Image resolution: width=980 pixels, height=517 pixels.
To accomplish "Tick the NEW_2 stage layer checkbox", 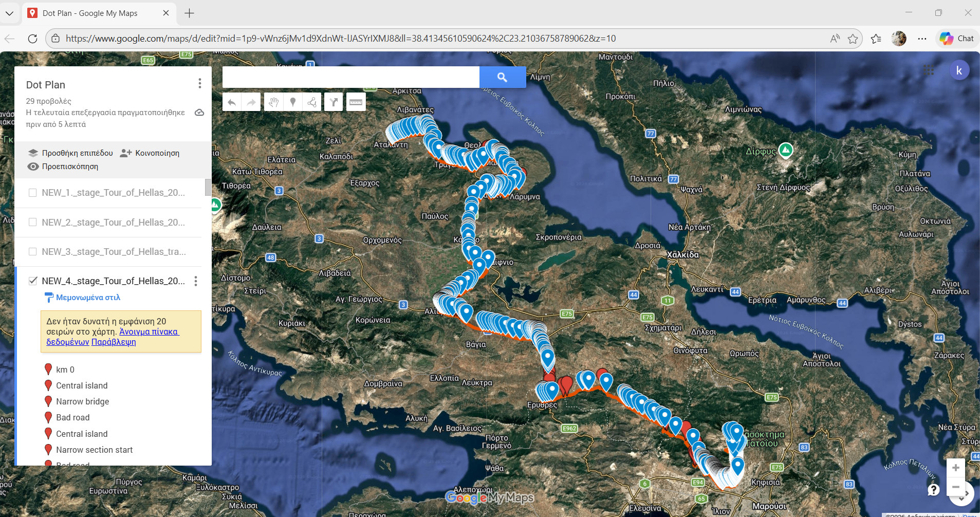I will pos(33,222).
